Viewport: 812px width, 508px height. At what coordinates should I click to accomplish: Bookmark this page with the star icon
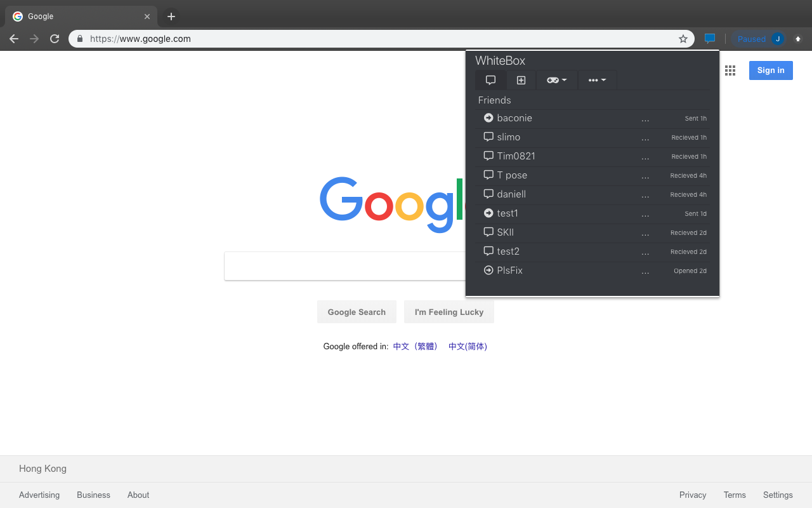[683, 39]
